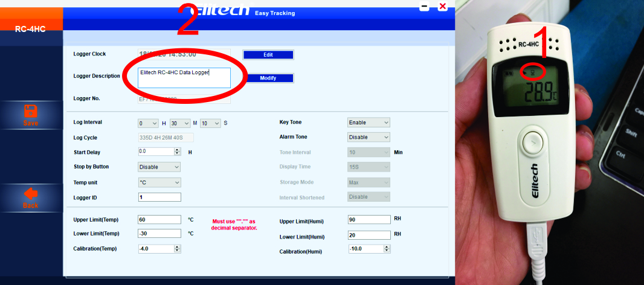Open the Temp unit dropdown
Viewport: 644px width, 285px height.
pyautogui.click(x=159, y=182)
